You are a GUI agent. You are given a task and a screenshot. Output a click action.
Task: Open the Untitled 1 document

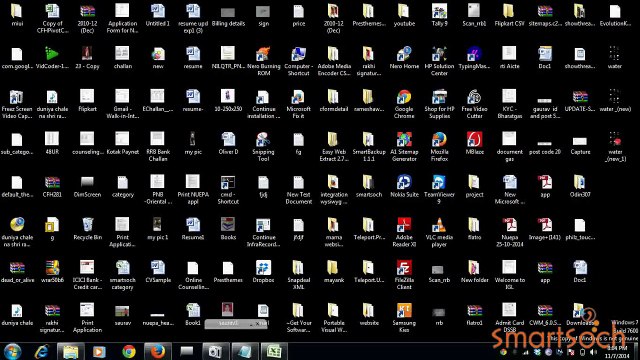(x=158, y=11)
